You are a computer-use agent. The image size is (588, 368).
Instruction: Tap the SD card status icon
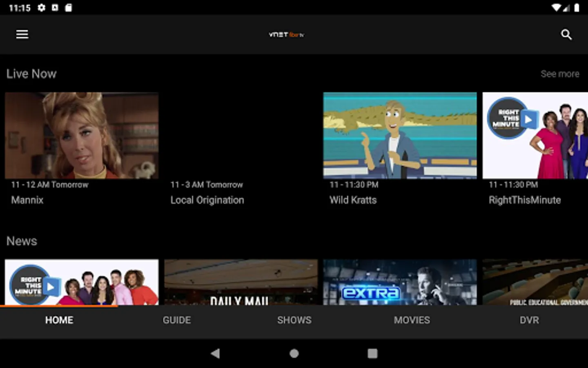coord(68,8)
